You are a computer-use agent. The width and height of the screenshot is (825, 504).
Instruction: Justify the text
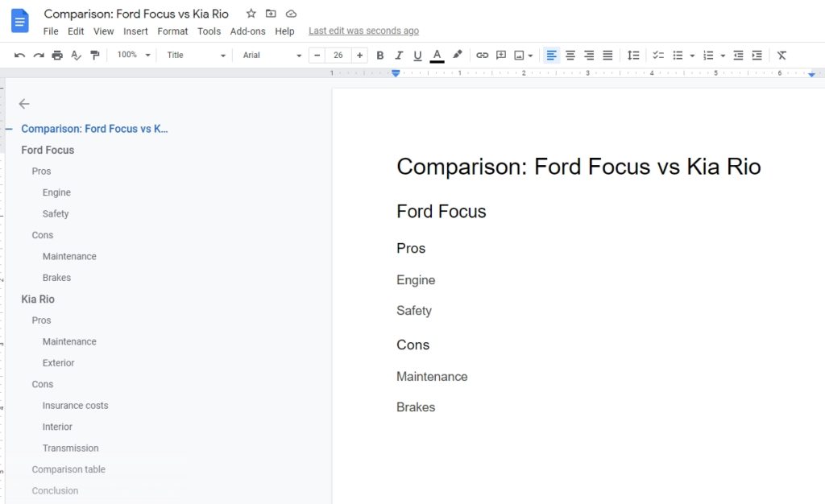(x=607, y=56)
